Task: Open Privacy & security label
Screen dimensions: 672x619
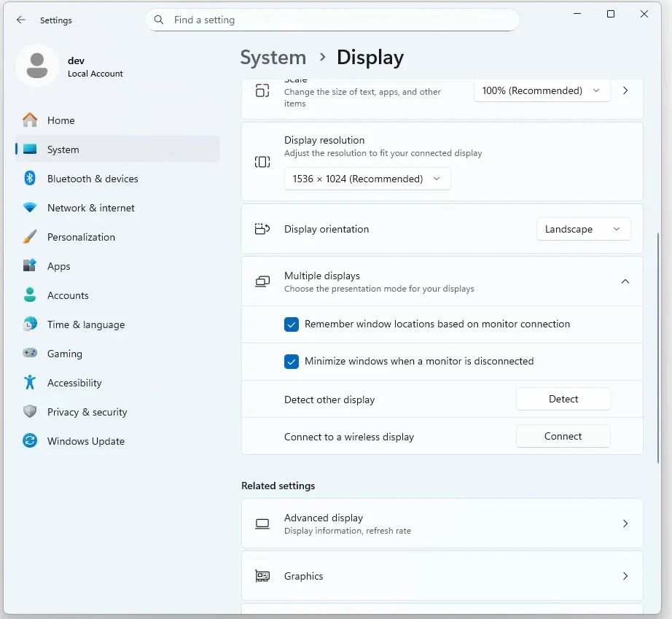Action: coord(87,412)
